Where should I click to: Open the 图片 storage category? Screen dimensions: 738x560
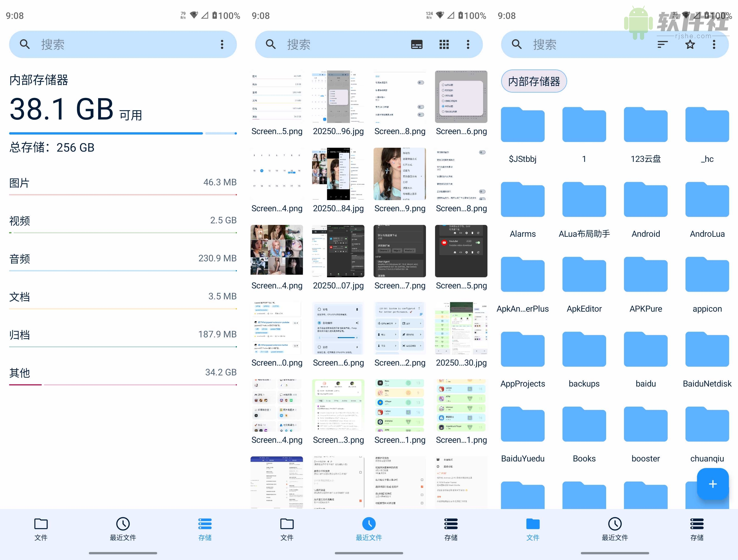coord(123,183)
